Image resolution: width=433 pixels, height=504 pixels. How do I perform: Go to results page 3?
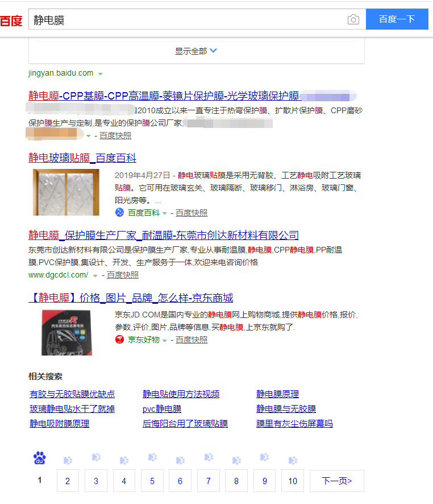click(96, 481)
